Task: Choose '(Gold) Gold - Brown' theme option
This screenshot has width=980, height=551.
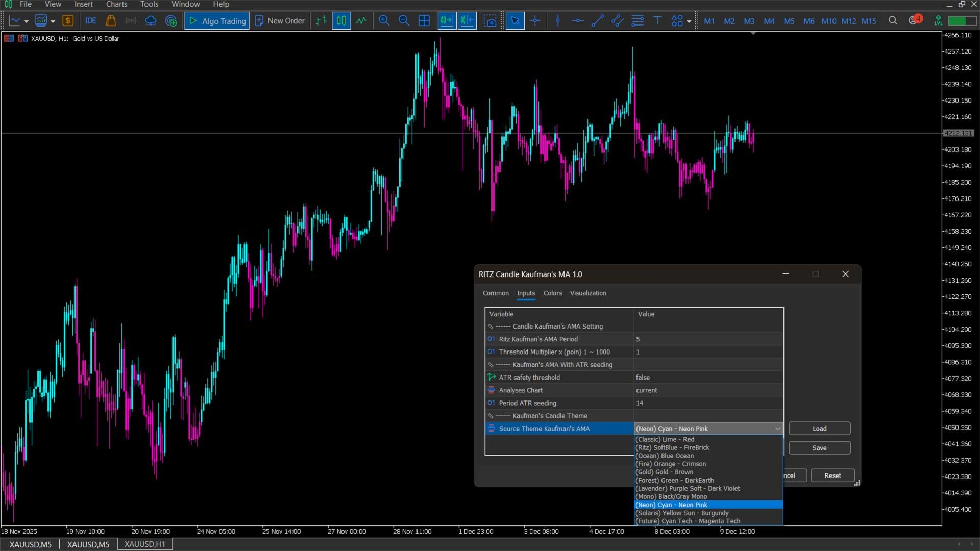Action: pyautogui.click(x=664, y=472)
